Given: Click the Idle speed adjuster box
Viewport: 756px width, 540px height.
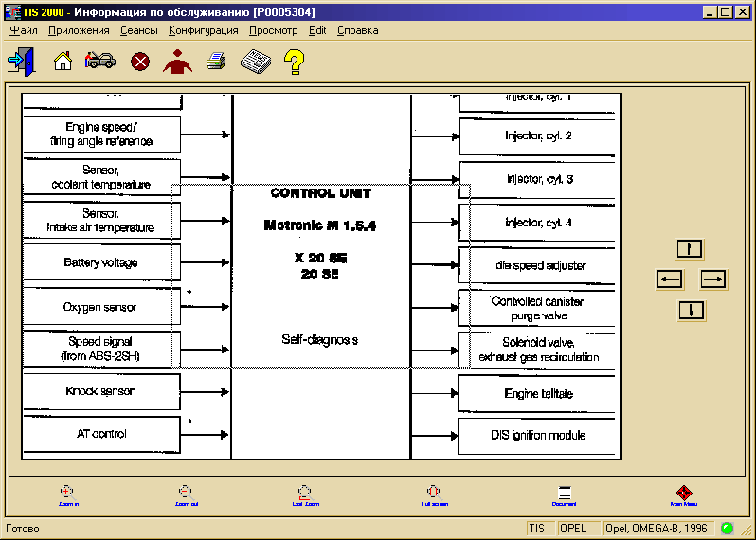Looking at the screenshot, I should coord(536,265).
